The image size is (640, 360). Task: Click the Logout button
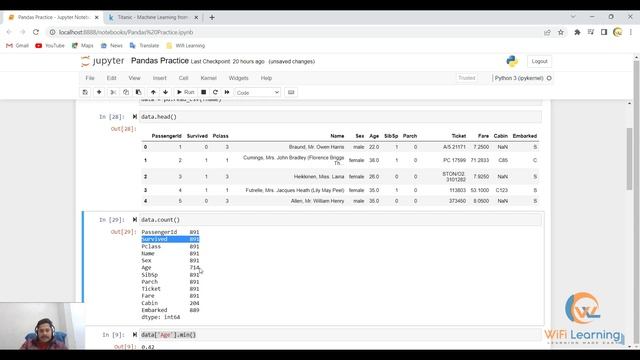pos(539,61)
